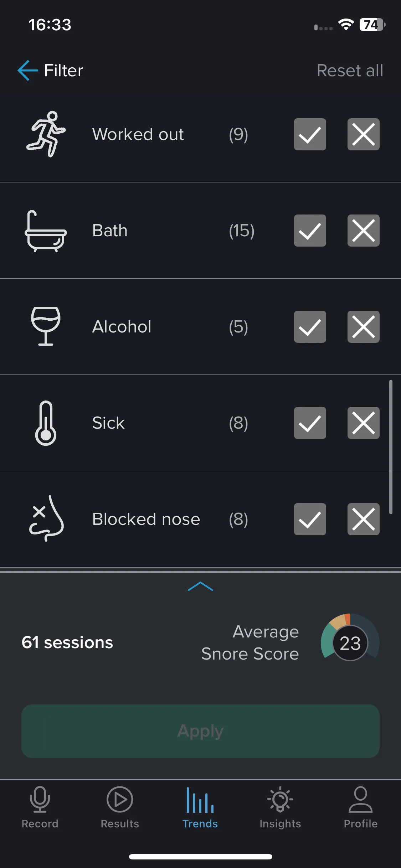Tap the Blocked nose icon
This screenshot has width=401, height=868.
click(46, 519)
